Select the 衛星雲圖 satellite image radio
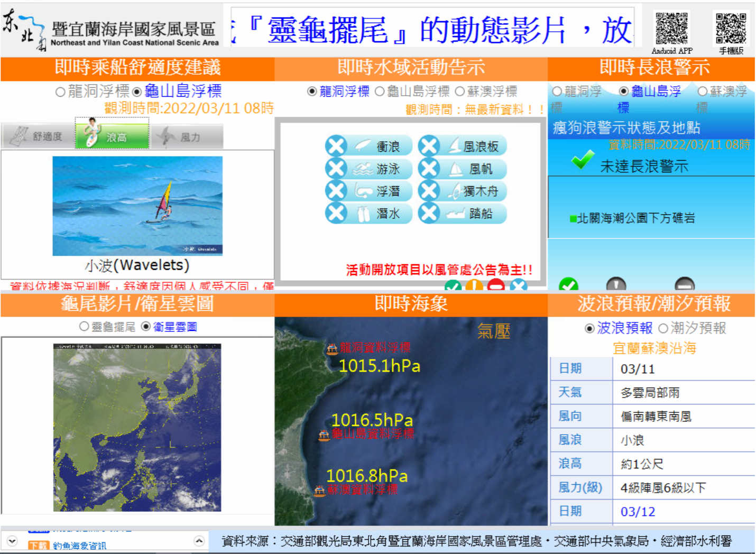 [146, 327]
